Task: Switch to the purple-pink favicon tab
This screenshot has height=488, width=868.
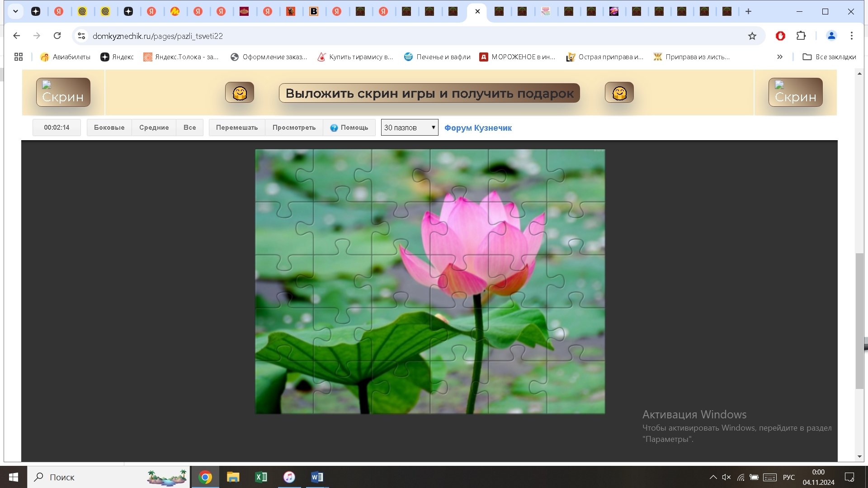Action: [614, 12]
